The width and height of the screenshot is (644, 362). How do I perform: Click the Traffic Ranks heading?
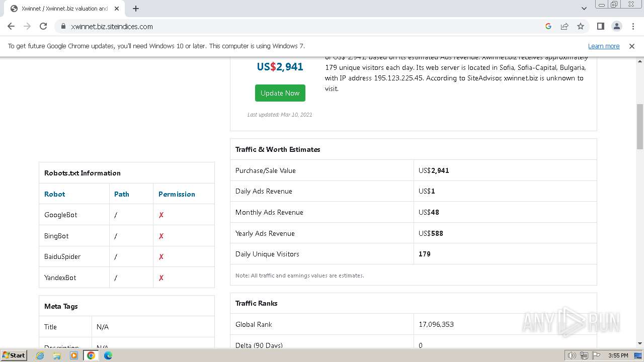[x=257, y=303]
